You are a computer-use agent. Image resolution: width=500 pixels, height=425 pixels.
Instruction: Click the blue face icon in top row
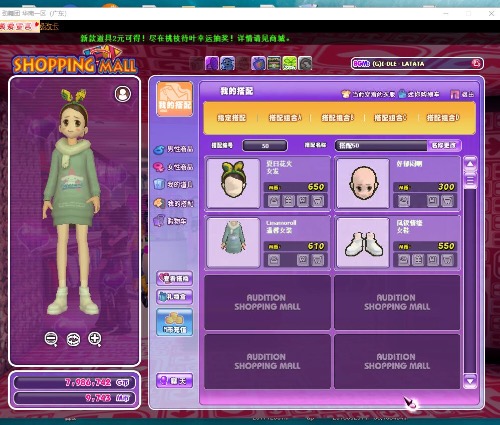227,63
